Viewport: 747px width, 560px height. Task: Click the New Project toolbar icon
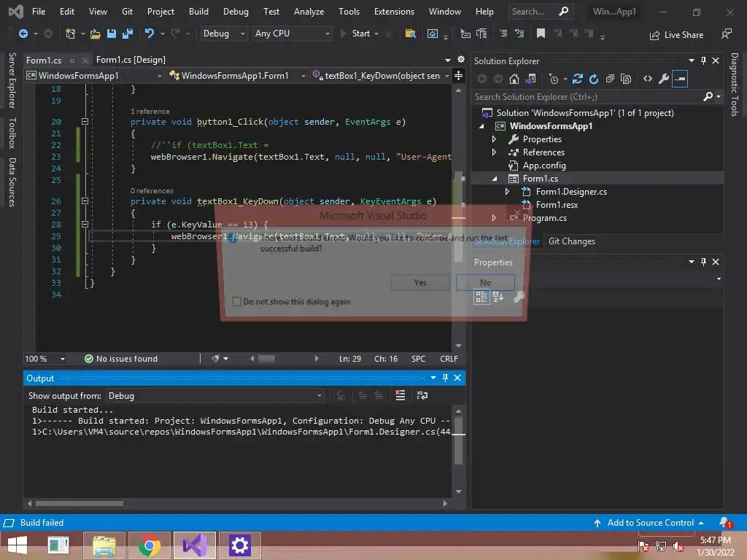pyautogui.click(x=71, y=34)
